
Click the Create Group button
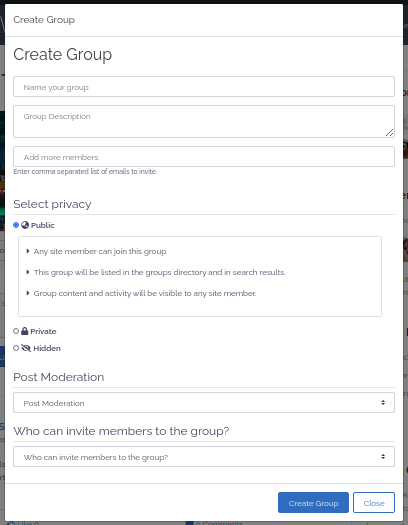tap(313, 503)
